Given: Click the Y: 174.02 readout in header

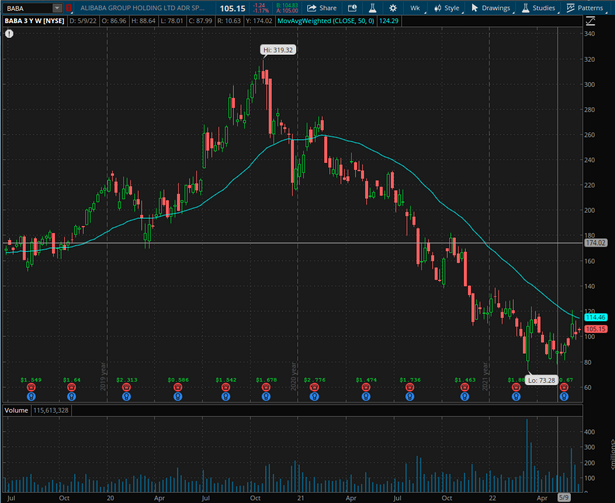Looking at the screenshot, I should pyautogui.click(x=259, y=21).
